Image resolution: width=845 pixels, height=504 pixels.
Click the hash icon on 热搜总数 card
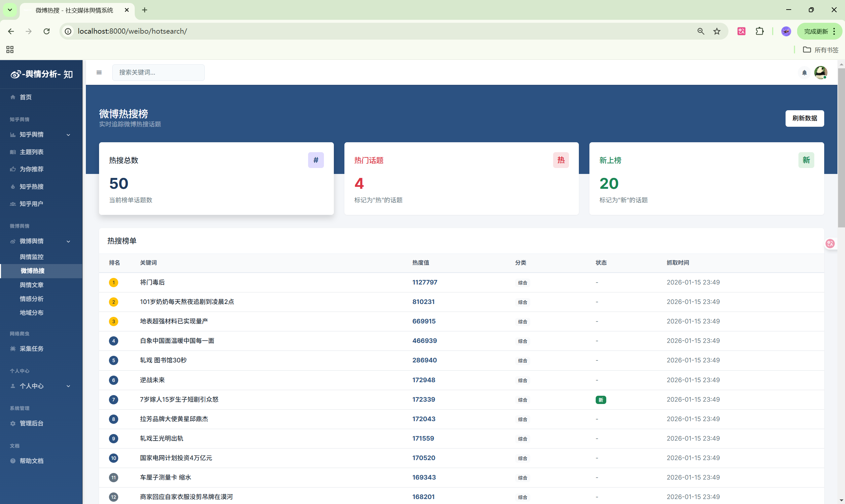pos(316,160)
